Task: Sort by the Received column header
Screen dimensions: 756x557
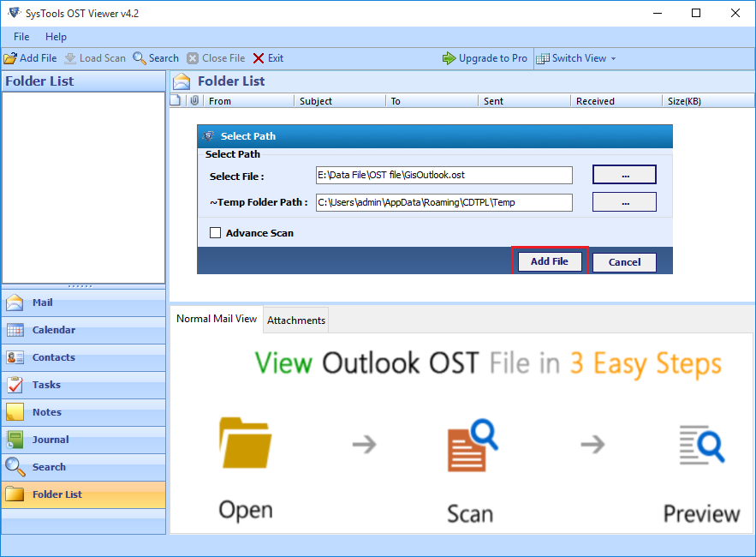Action: click(616, 101)
